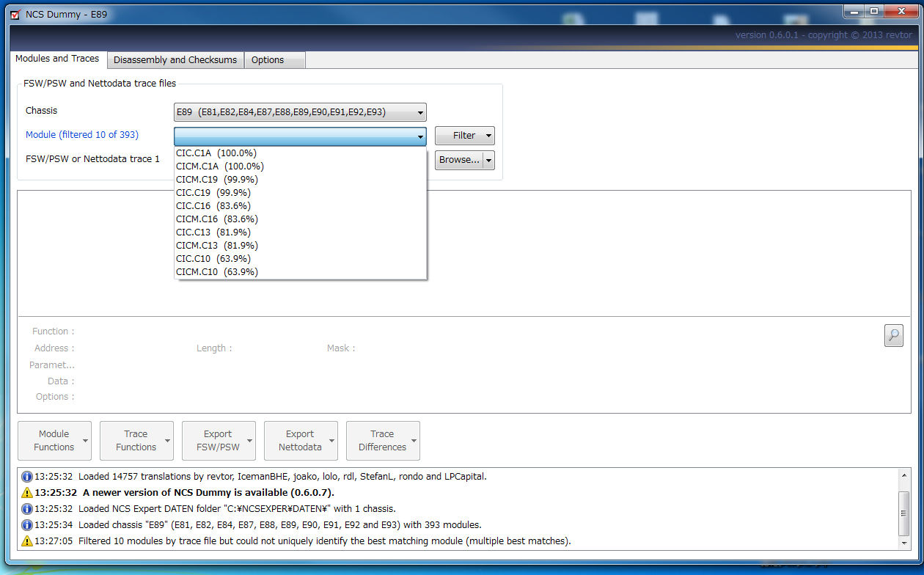Click the Module (filtered 10 of 393) label
Viewport: 924px width, 575px height.
[82, 135]
